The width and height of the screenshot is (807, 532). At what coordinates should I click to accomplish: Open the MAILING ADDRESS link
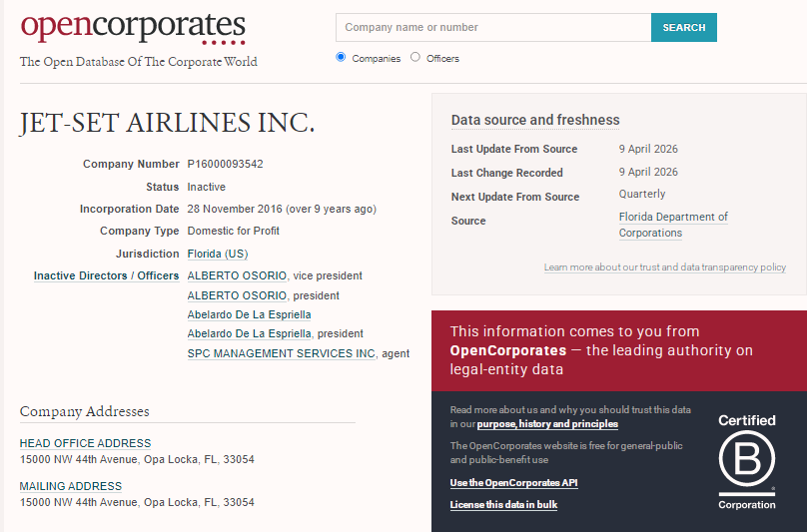[x=71, y=486]
